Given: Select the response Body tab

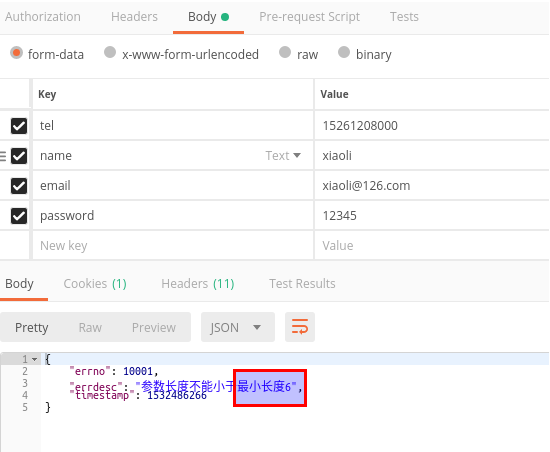Looking at the screenshot, I should pos(20,283).
